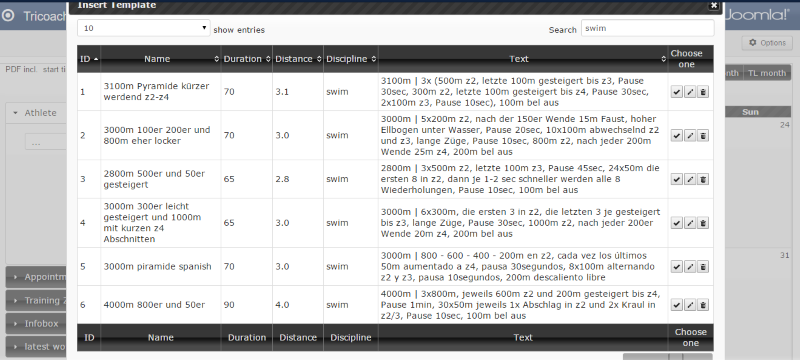Sort table by ID column header
This screenshot has width=800, height=360.
point(89,59)
